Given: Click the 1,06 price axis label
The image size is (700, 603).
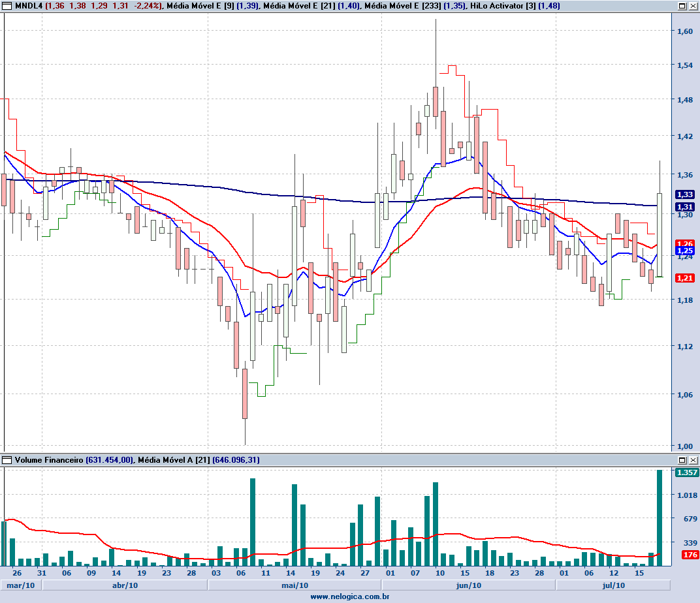Looking at the screenshot, I should [x=685, y=395].
